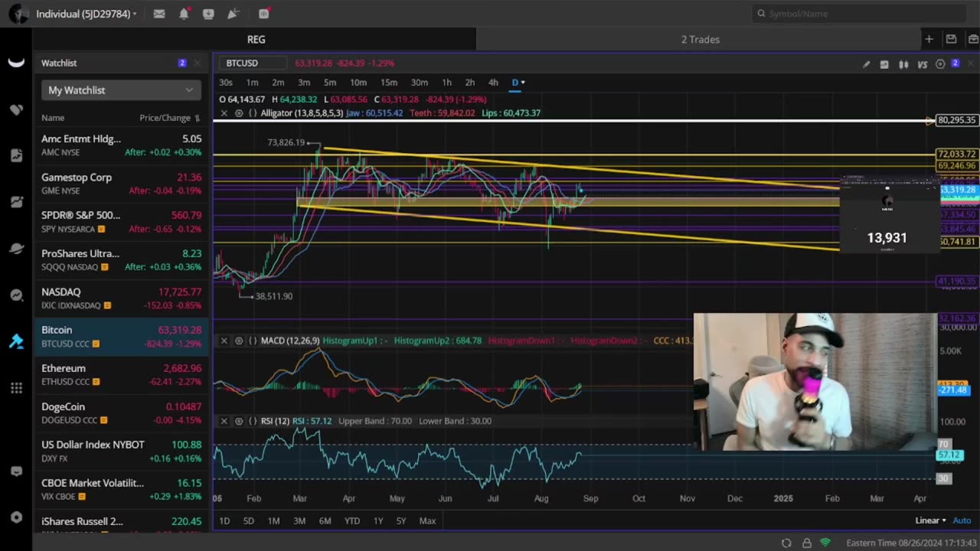
Task: Set the chart range to Max
Action: tap(427, 521)
